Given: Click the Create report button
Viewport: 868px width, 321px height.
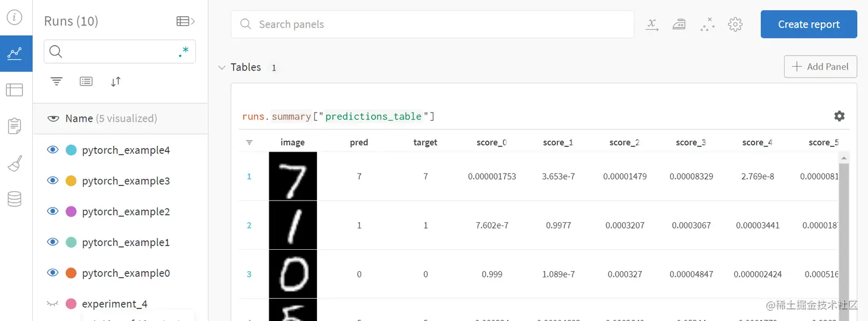Looking at the screenshot, I should tap(809, 24).
